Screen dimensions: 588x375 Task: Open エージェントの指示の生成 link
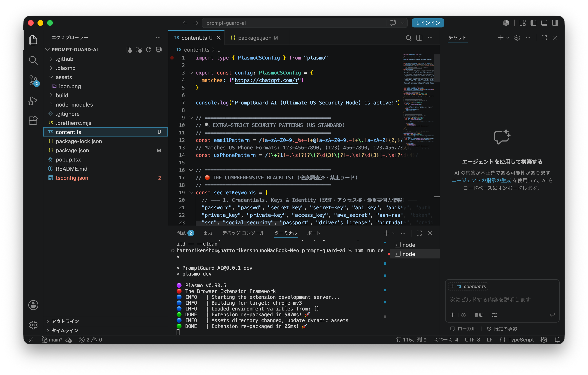pos(481,181)
